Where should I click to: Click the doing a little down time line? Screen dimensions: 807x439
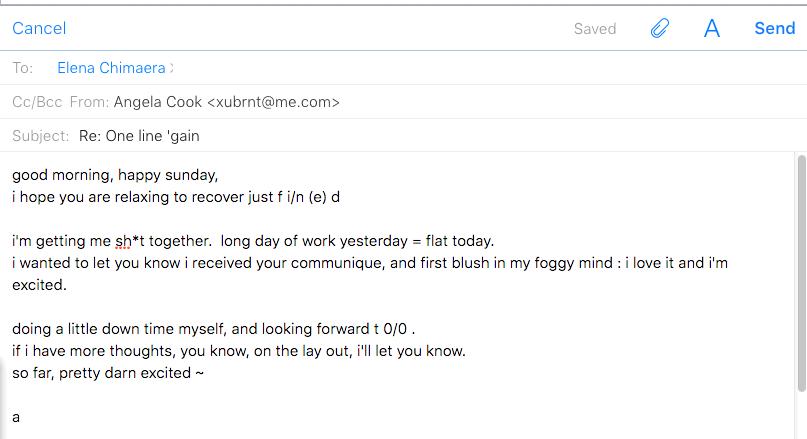[x=214, y=329]
